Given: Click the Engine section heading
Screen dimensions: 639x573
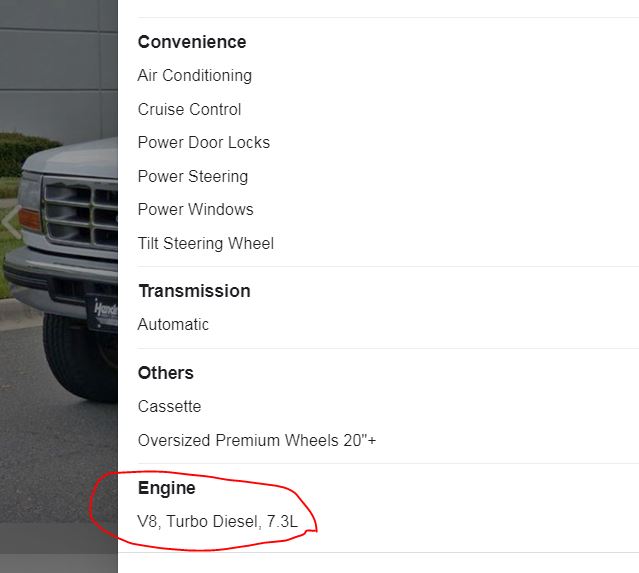Looking at the screenshot, I should [x=167, y=488].
